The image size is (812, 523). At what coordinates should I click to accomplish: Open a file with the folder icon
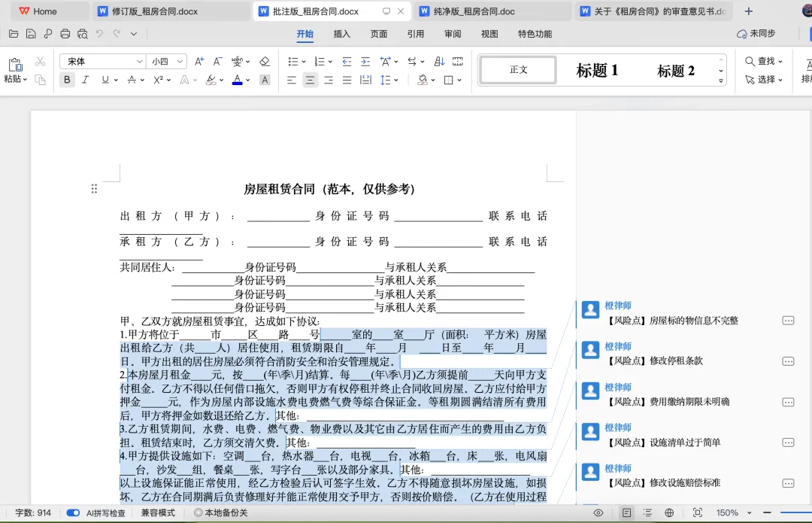[x=14, y=34]
